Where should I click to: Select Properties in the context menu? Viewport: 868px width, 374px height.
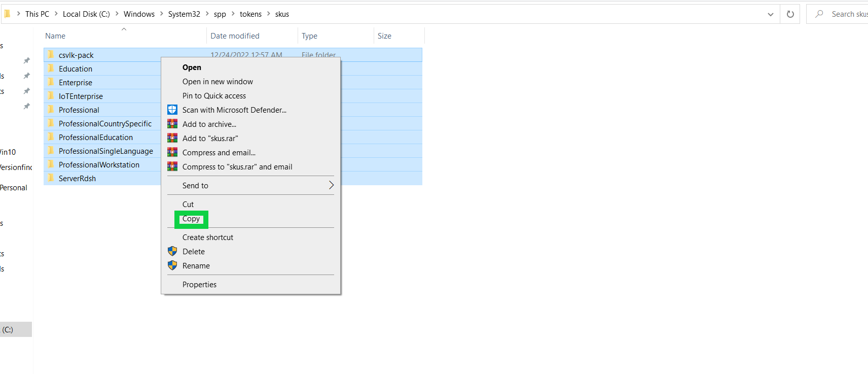(199, 285)
